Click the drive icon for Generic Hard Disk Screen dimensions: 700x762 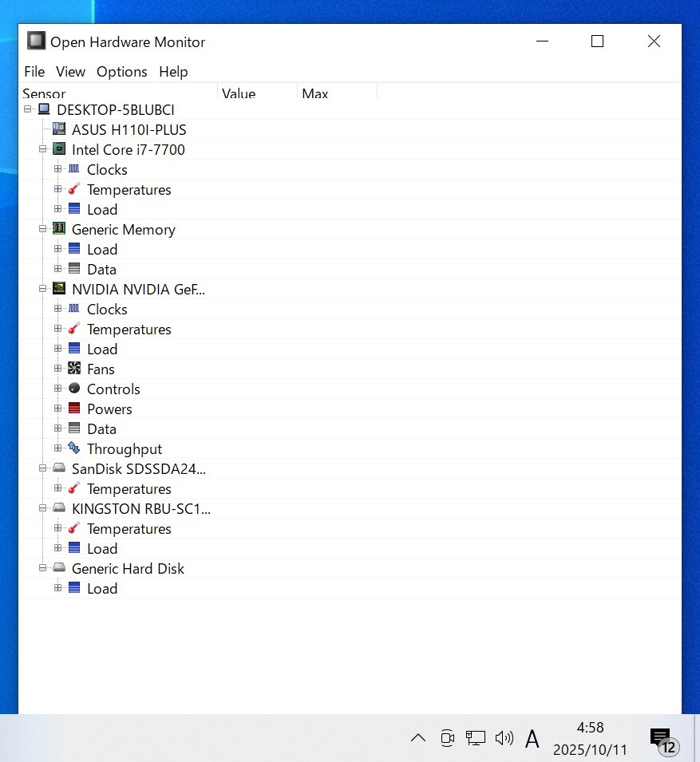click(x=59, y=567)
